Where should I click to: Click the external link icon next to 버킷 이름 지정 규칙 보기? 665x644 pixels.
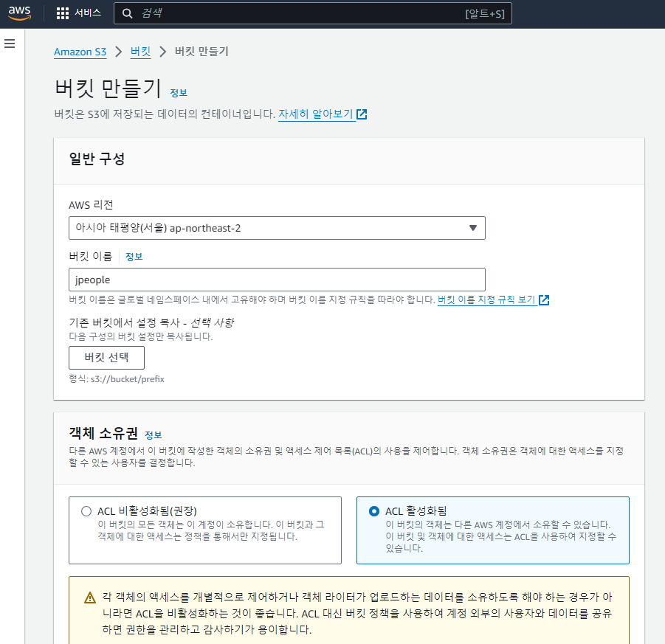pos(544,300)
